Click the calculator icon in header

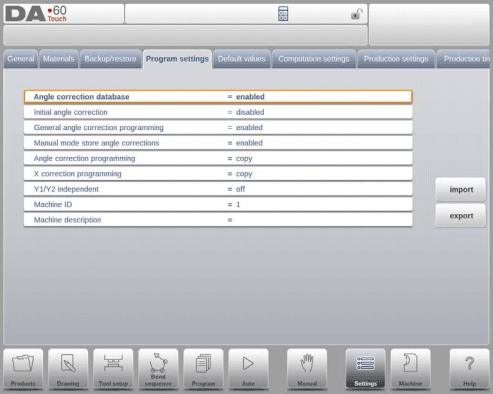click(283, 14)
